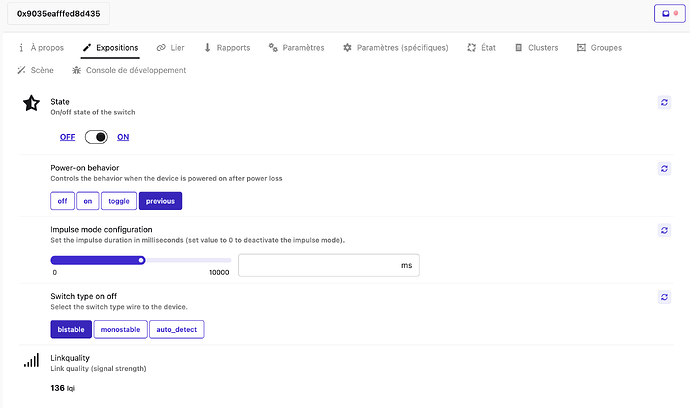The image size is (690, 408).
Task: Choose auto_detect switch type
Action: coord(176,329)
